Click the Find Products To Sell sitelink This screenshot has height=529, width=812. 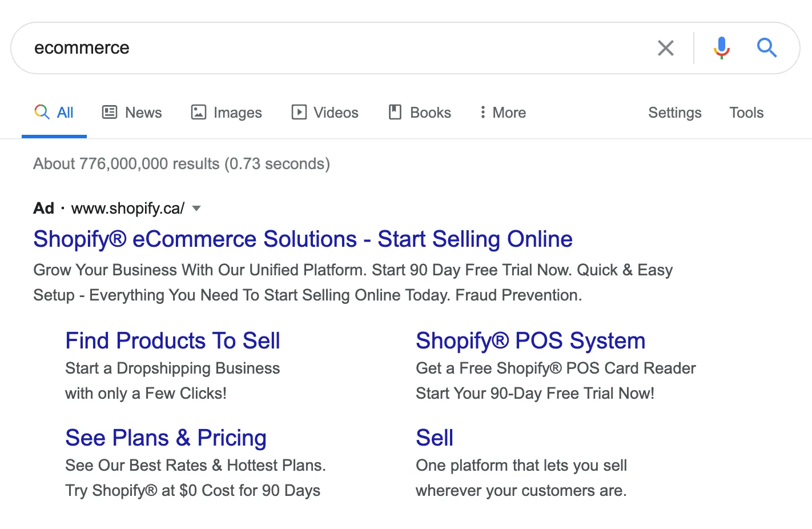pos(172,340)
